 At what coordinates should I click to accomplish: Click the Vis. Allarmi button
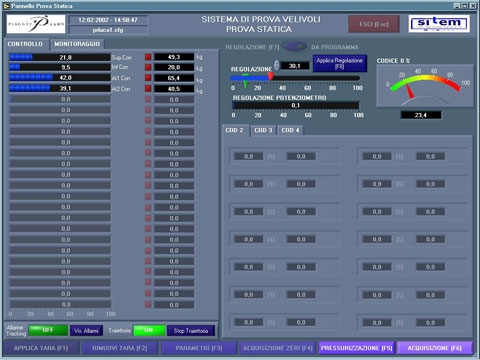click(86, 331)
